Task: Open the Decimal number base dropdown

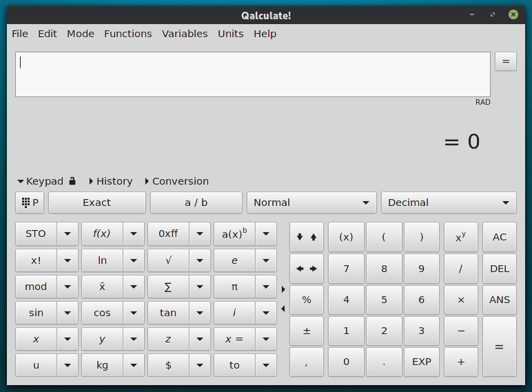Action: tap(448, 203)
